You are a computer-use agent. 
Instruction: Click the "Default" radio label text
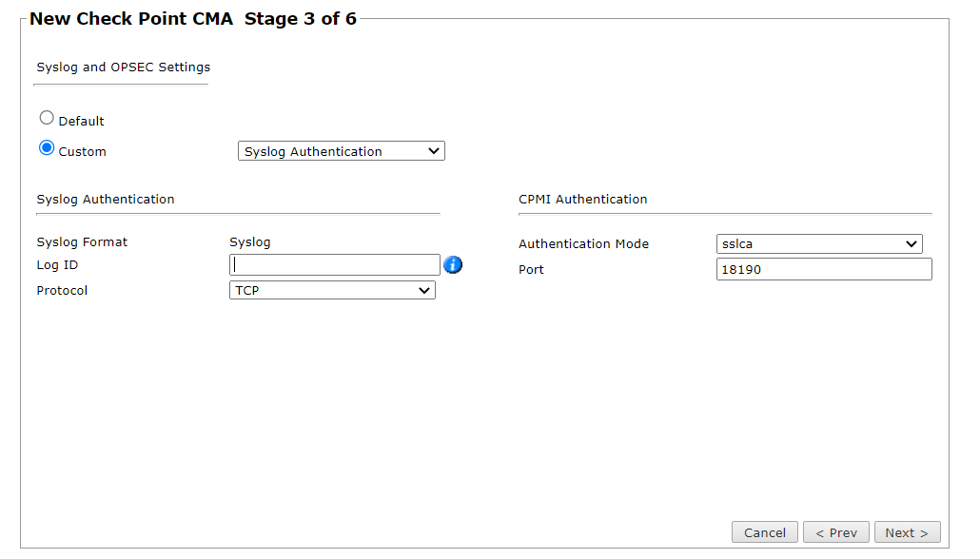(x=82, y=122)
